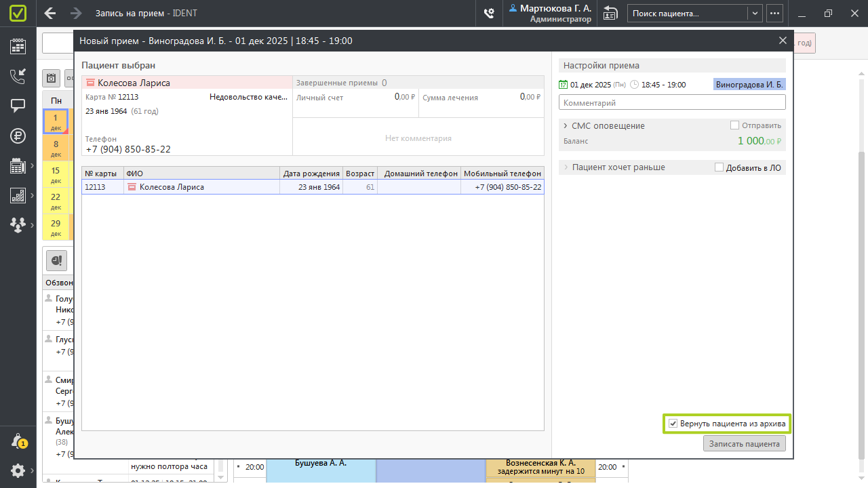Open the chat messages sidebar icon
Viewport: 868px width, 488px height.
tap(18, 106)
